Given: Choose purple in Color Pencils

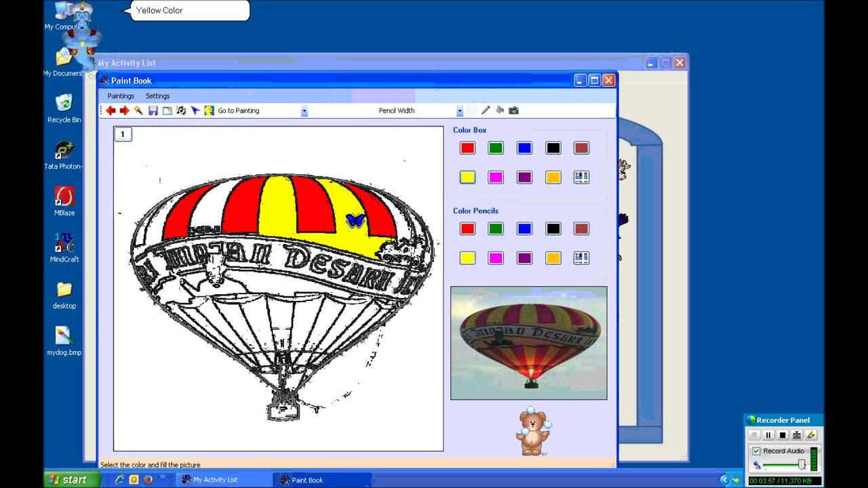Looking at the screenshot, I should click(x=524, y=258).
